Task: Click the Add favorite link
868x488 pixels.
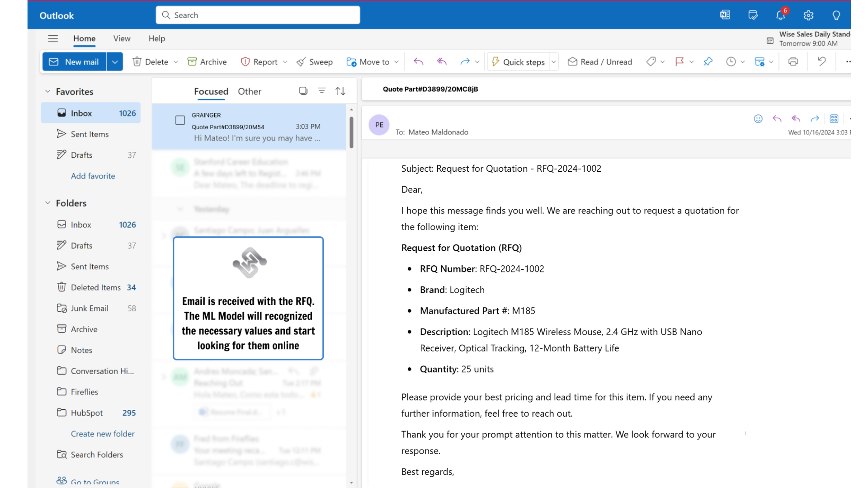Action: coord(93,176)
